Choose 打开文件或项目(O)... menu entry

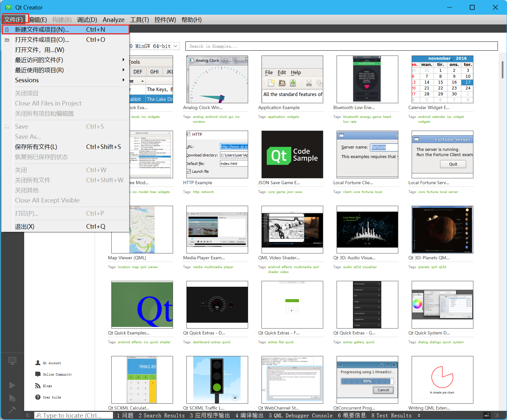[x=65, y=40]
